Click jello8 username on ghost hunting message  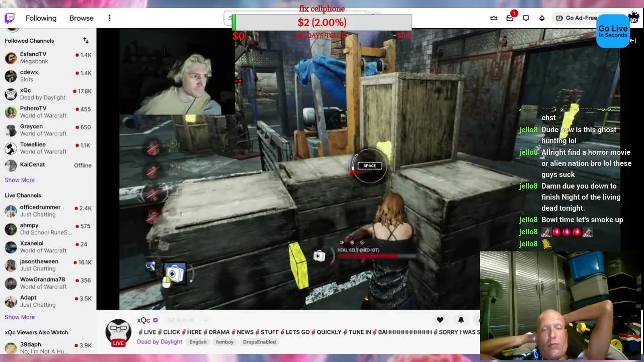[528, 130]
